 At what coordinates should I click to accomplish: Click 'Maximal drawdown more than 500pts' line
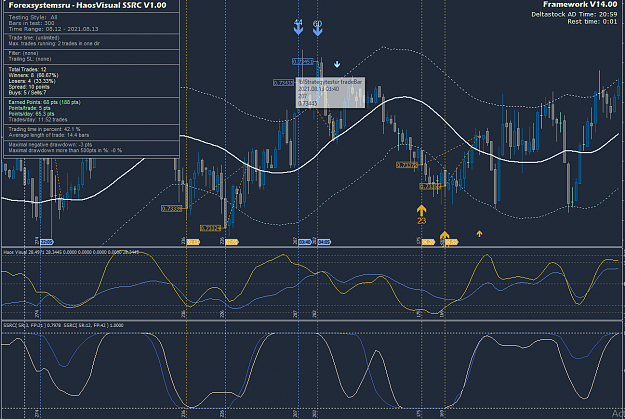point(65,151)
